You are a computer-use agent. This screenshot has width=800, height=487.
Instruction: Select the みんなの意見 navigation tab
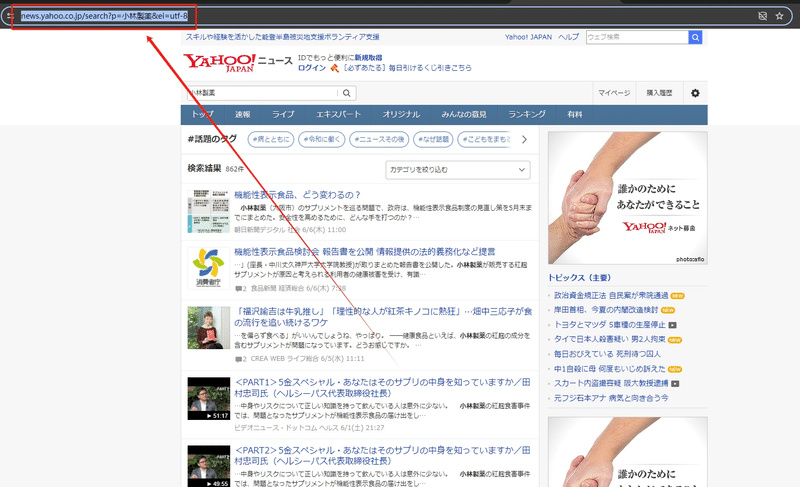point(464,115)
